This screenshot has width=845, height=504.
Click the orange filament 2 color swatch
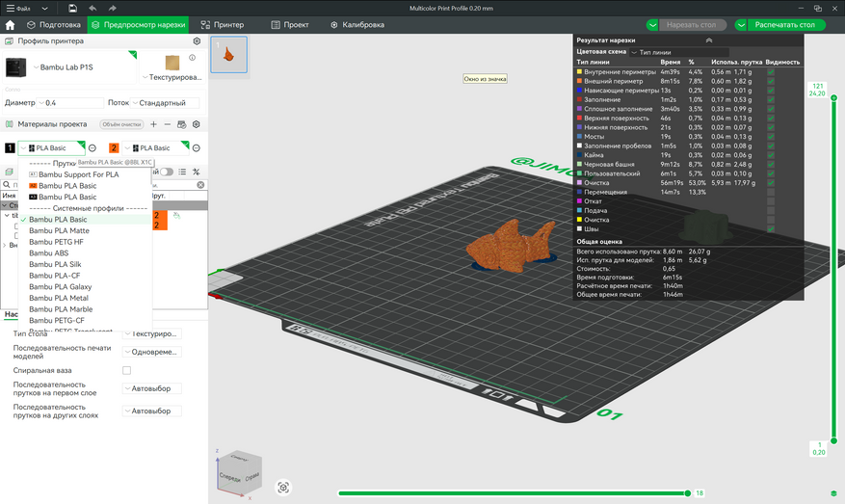click(114, 148)
